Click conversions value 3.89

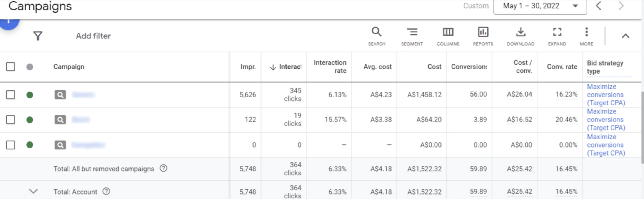click(x=480, y=120)
